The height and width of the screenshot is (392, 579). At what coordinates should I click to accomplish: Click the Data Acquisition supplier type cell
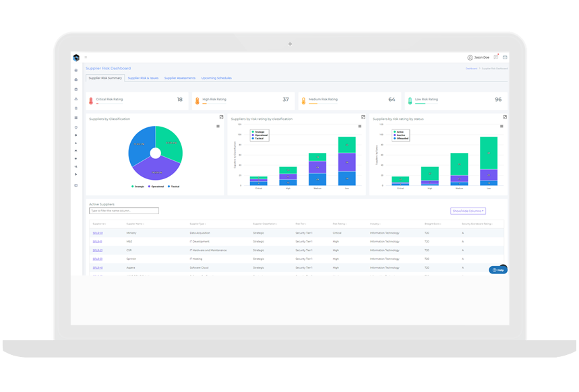tap(200, 233)
